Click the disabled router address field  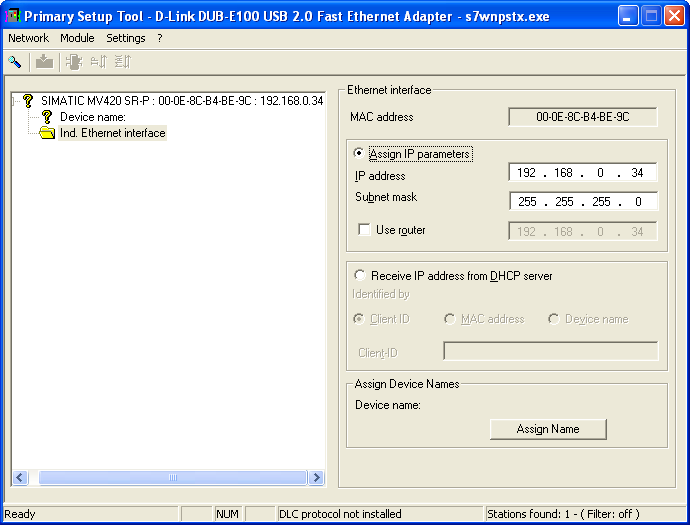coord(583,231)
